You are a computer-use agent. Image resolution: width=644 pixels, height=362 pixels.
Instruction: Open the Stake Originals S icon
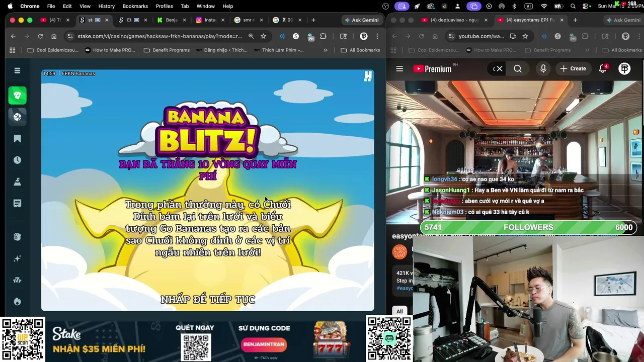(x=17, y=237)
